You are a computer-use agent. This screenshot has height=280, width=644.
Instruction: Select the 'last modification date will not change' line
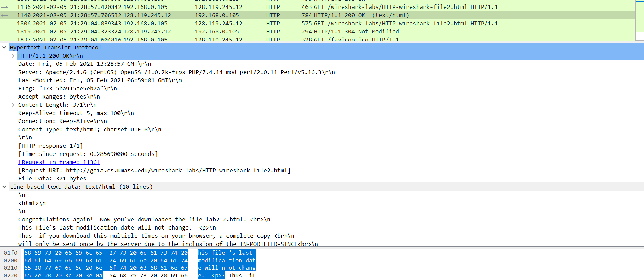[x=117, y=227]
